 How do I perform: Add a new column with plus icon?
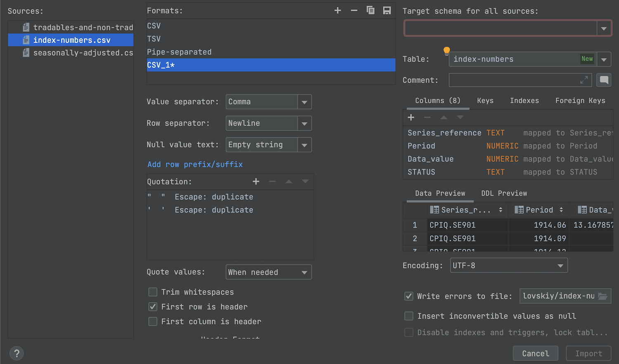point(411,118)
